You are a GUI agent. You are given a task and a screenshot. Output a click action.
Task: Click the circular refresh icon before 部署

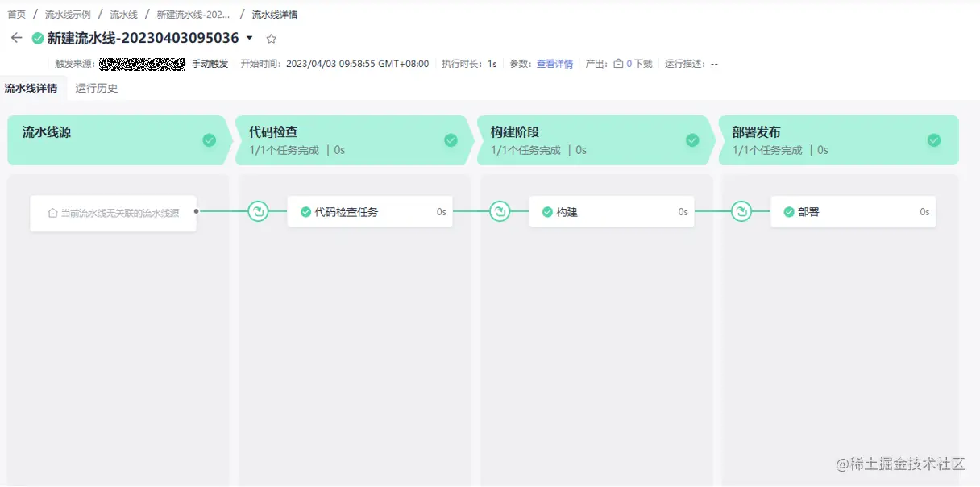point(741,211)
